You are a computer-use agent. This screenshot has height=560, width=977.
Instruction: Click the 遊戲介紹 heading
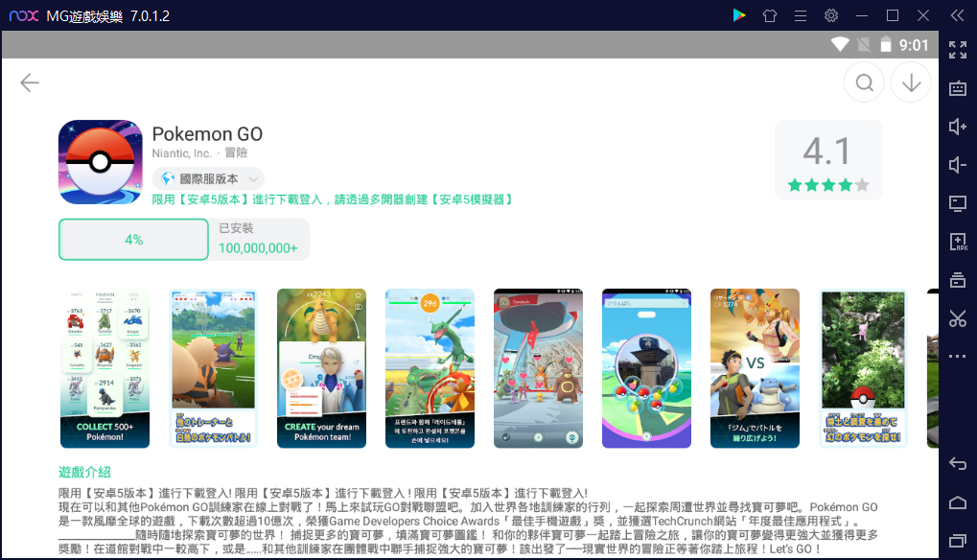tap(84, 472)
